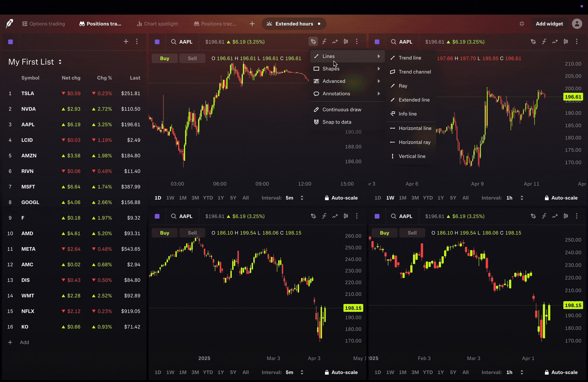
Task: Choose Vertical line from the Lines submenu
Action: (411, 156)
